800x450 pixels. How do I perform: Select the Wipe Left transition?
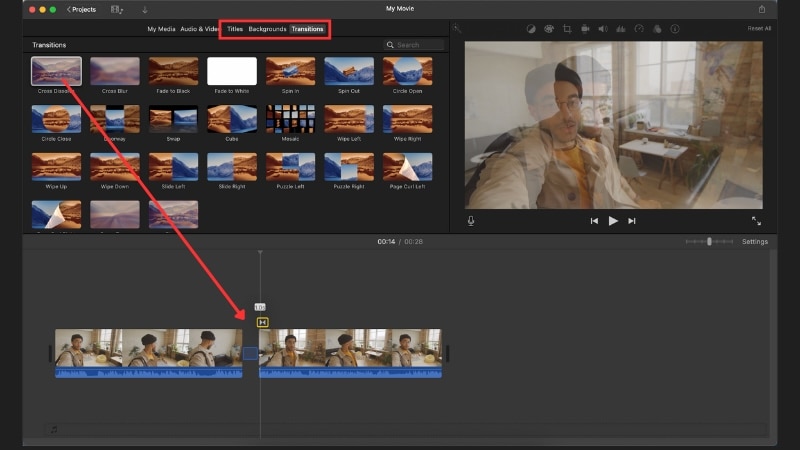(349, 119)
